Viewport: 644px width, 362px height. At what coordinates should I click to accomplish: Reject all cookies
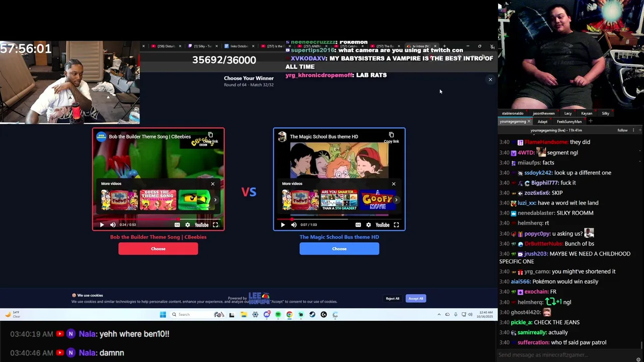pos(392,299)
